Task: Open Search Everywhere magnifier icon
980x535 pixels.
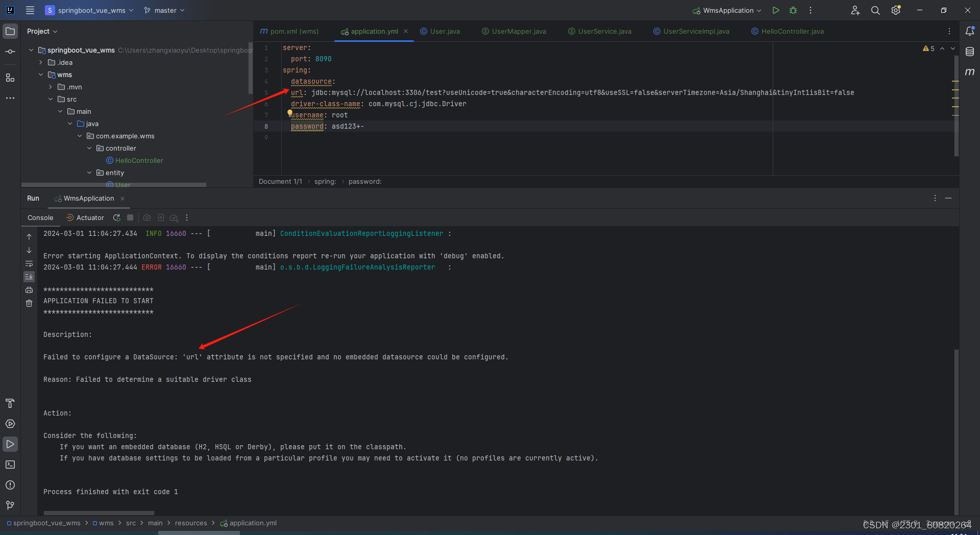Action: pos(875,10)
